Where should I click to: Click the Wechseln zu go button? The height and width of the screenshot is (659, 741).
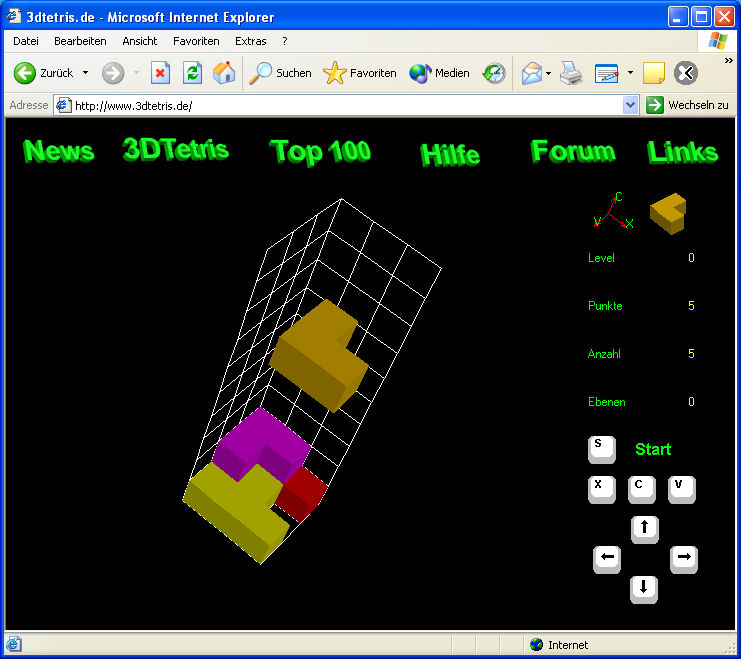687,105
